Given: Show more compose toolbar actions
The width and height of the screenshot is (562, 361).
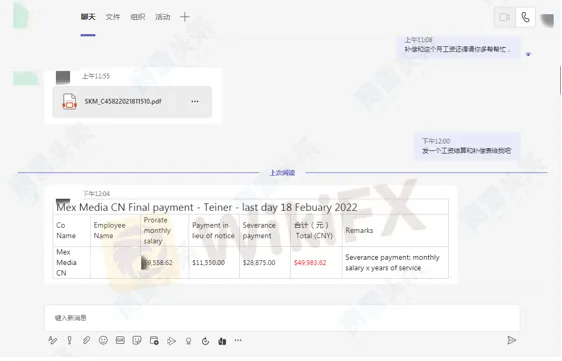Looking at the screenshot, I should point(238,340).
